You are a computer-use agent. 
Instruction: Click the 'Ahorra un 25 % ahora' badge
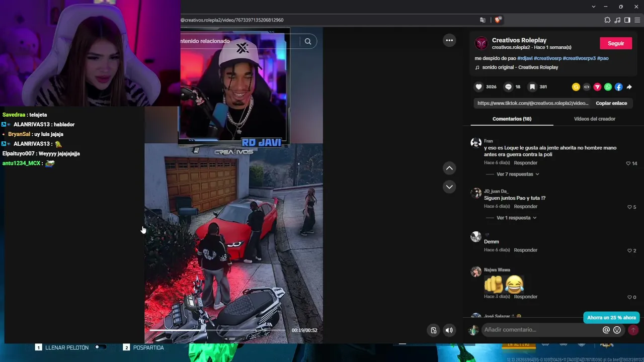click(611, 318)
